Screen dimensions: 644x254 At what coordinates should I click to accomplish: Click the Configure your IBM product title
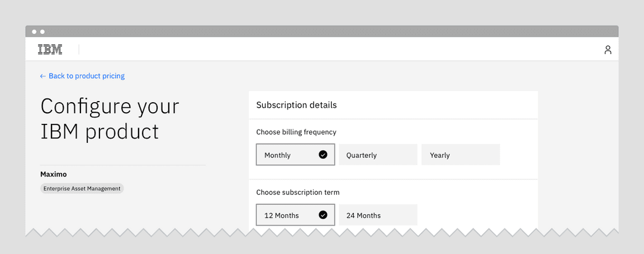tap(110, 119)
